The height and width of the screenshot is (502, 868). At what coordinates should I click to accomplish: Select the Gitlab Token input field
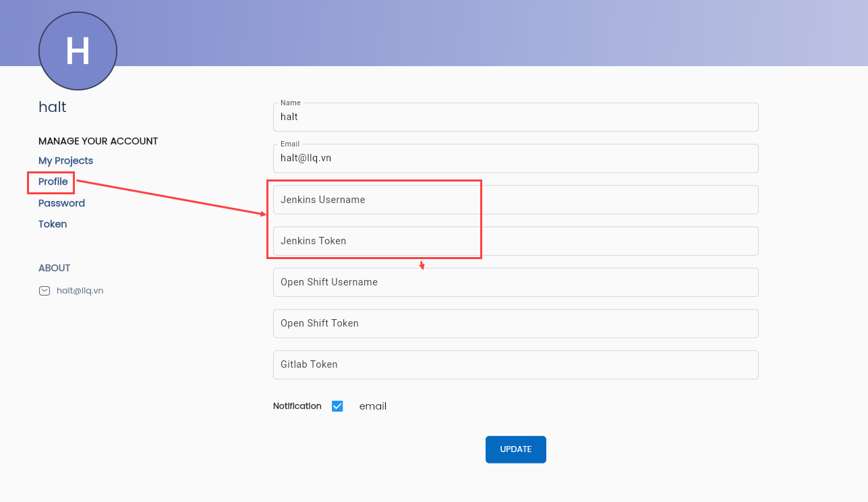pyautogui.click(x=516, y=364)
